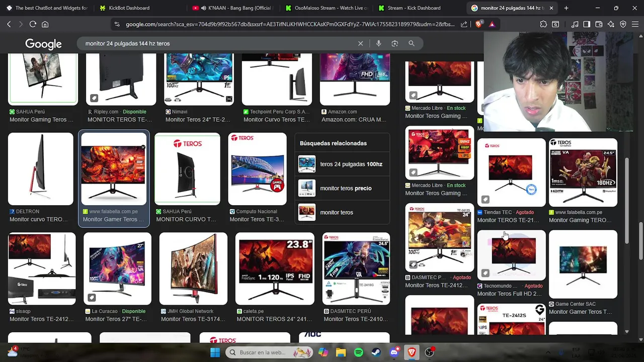Open the Tecnomundo Monitor Teros Full HD thumbnail
Viewport: 644px width, 362px height.
pos(511,255)
